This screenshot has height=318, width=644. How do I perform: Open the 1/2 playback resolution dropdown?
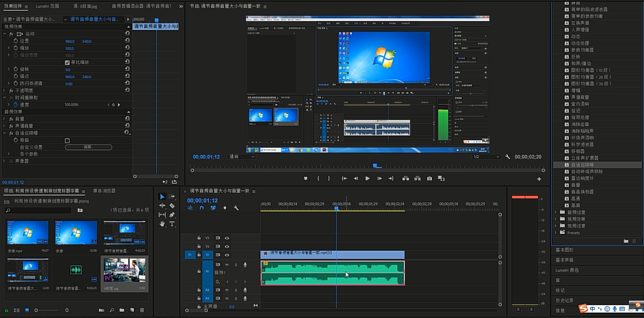coord(486,157)
